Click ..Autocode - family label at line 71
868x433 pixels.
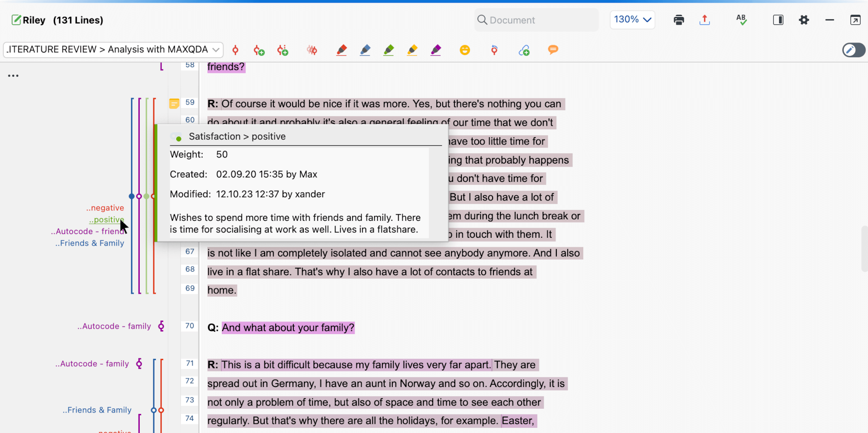(92, 364)
